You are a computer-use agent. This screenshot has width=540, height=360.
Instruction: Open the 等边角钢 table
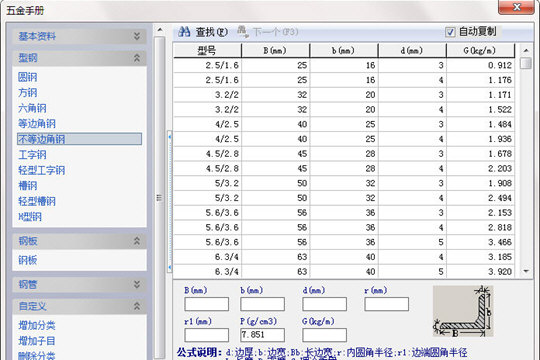click(37, 124)
